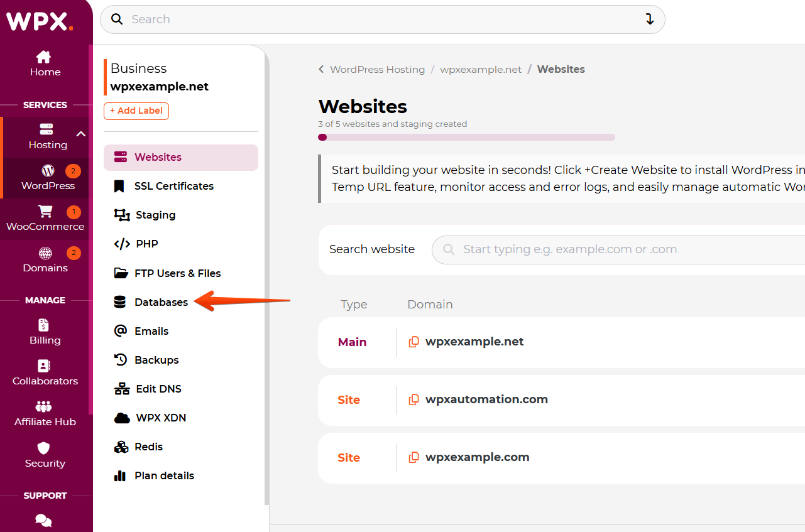Open the wpxautomation.com site row
Screen dimensions: 805x532
(x=561, y=400)
